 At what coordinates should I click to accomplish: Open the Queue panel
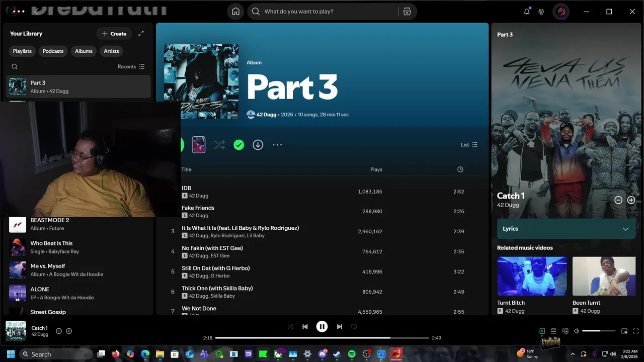pos(553,331)
